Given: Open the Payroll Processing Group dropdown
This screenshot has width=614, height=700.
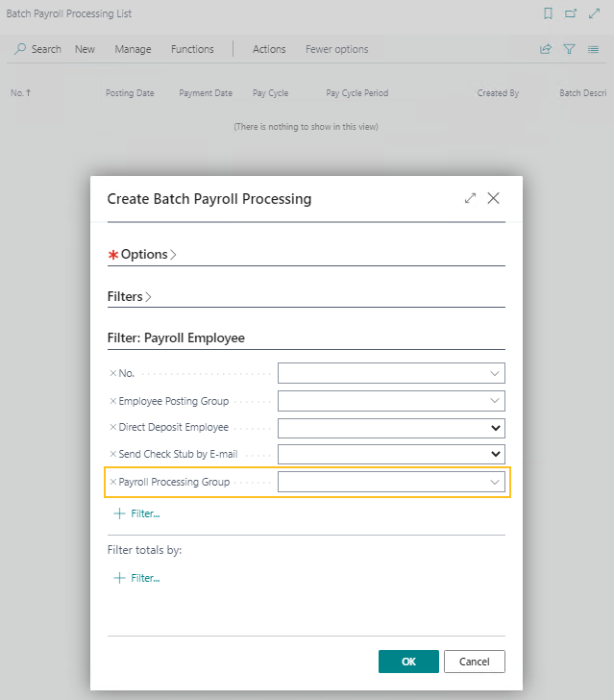Looking at the screenshot, I should (x=495, y=482).
